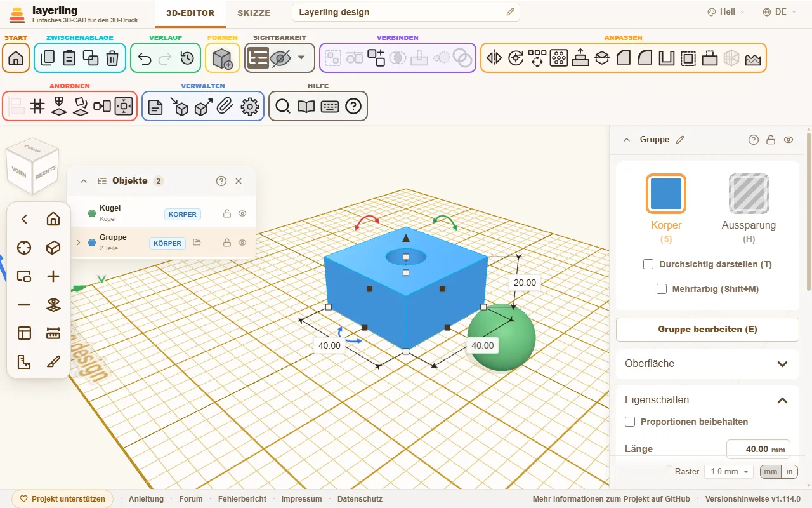
Task: Switch to the SKIZZE tab
Action: (254, 13)
